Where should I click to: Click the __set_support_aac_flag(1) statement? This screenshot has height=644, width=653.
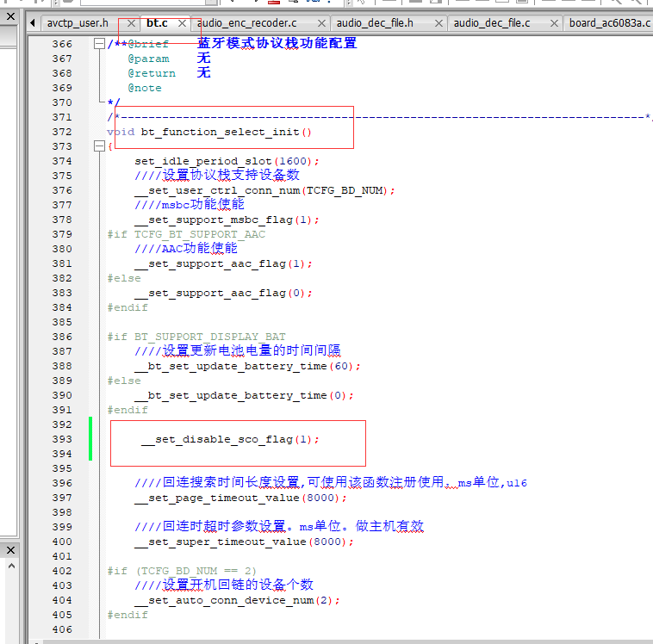(x=223, y=263)
